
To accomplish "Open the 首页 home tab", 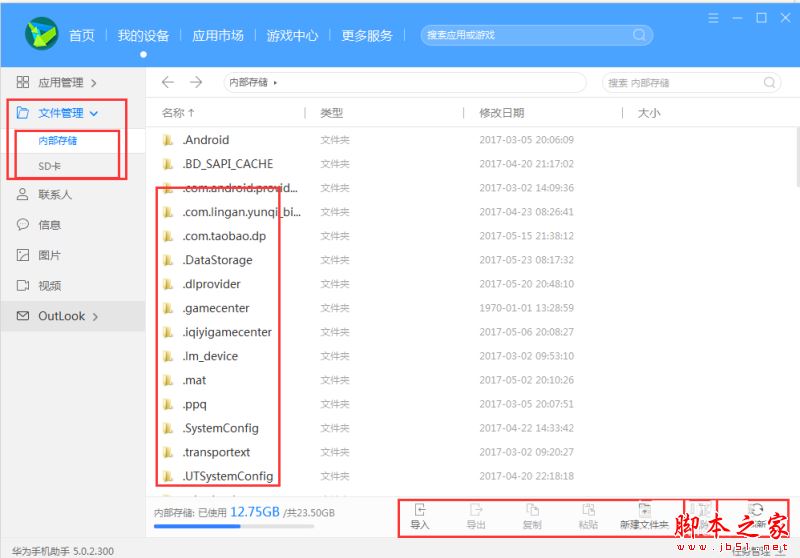I will point(82,35).
